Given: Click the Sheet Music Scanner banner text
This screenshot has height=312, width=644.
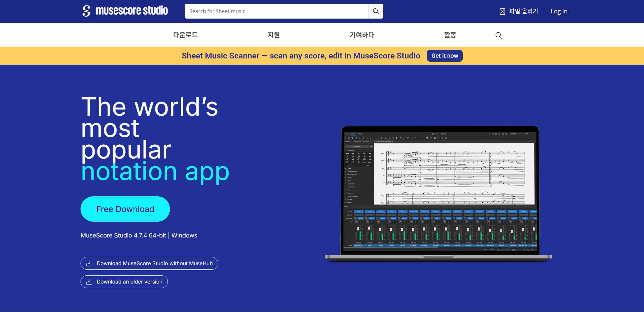Looking at the screenshot, I should [301, 56].
